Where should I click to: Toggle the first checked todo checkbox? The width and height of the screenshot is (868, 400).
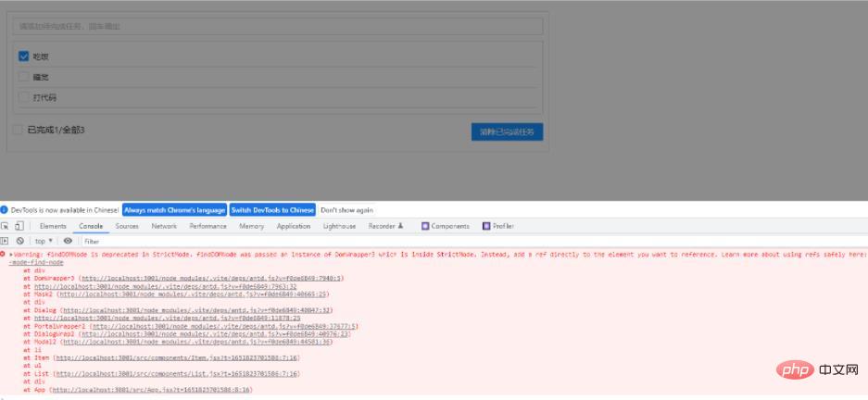(23, 56)
